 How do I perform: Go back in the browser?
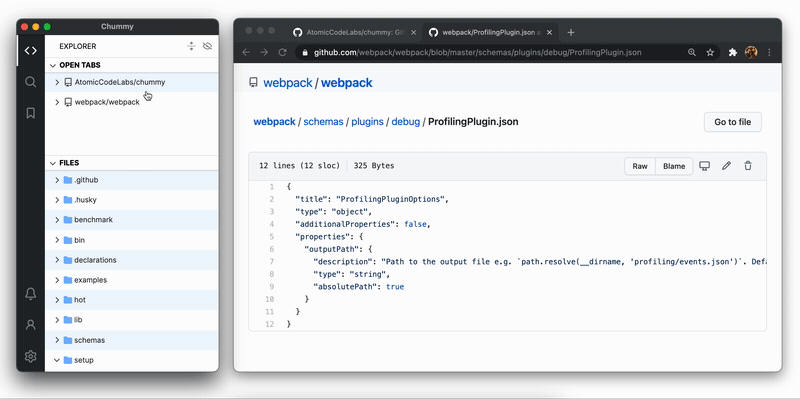coord(246,53)
